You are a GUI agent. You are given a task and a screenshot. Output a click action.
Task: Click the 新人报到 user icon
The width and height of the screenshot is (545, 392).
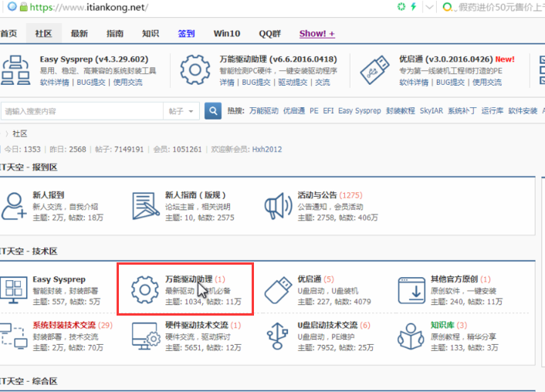[x=13, y=205]
